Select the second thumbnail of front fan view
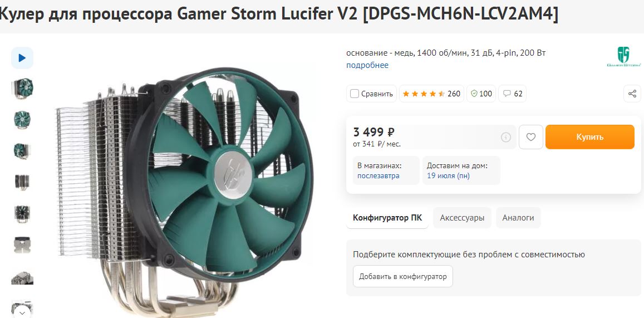 22,120
